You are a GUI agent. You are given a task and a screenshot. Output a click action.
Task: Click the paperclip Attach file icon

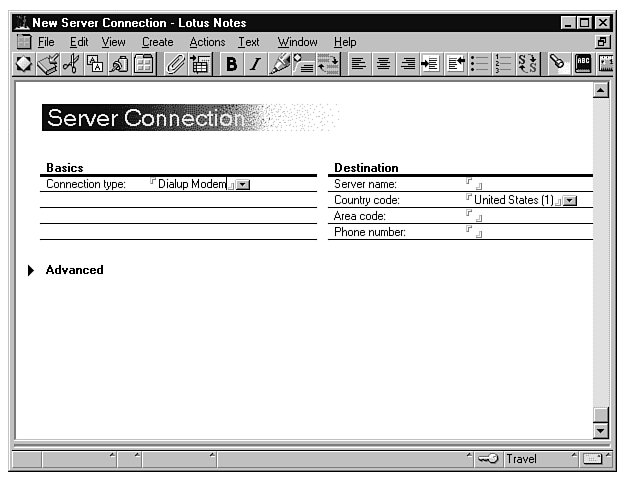[x=176, y=65]
